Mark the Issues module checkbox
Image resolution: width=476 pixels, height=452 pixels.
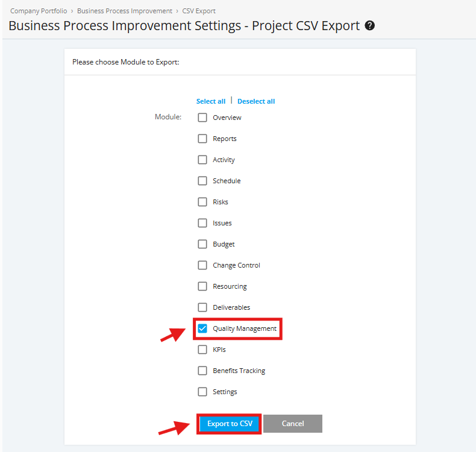[x=202, y=223]
